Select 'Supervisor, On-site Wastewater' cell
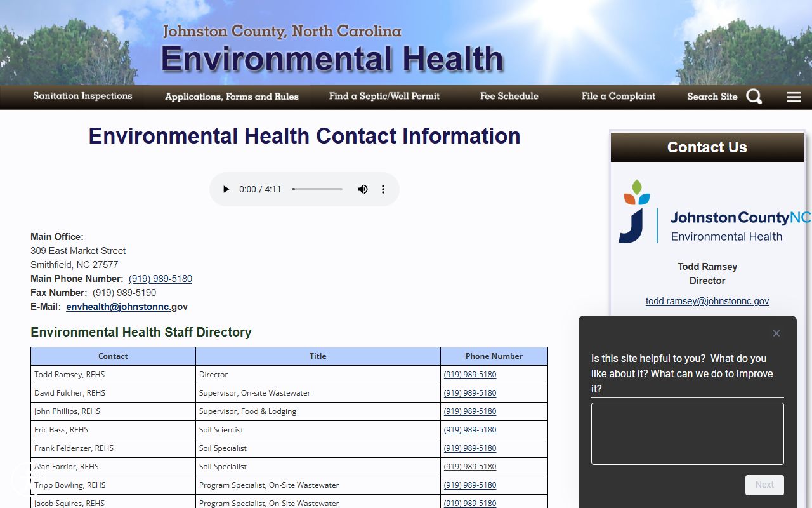The image size is (812, 508). (x=318, y=393)
